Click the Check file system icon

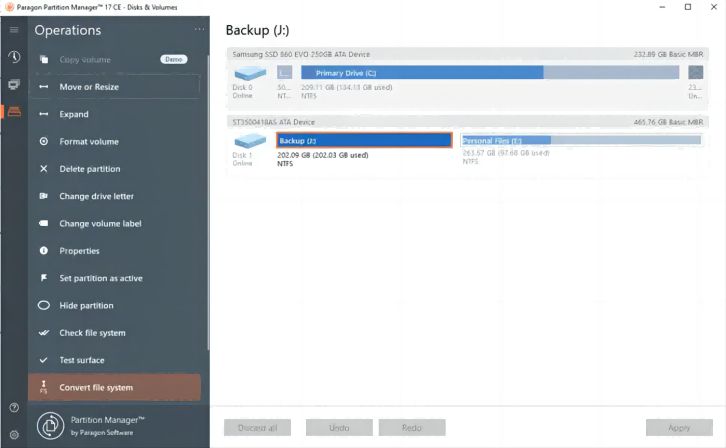pos(44,332)
